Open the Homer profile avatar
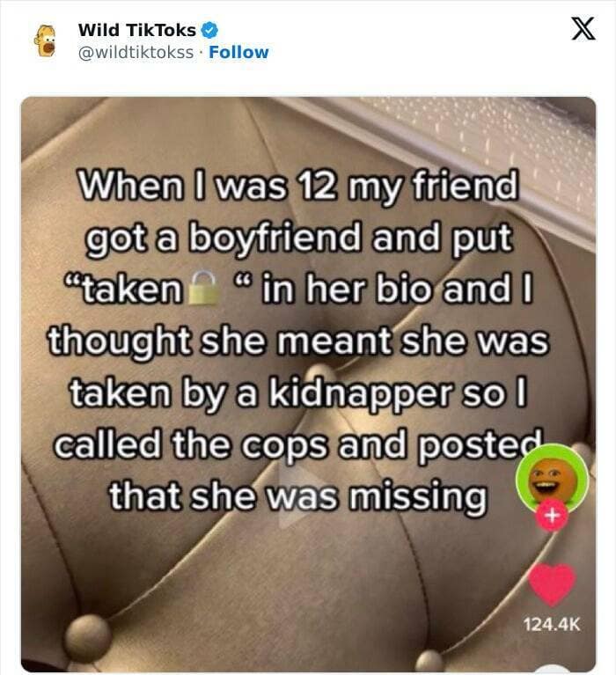This screenshot has width=616, height=675. click(x=45, y=40)
